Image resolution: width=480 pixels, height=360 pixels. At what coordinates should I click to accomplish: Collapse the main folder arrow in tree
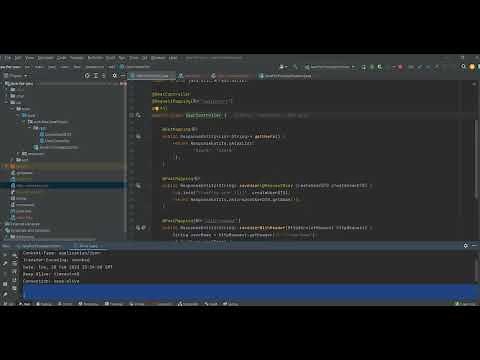13,109
